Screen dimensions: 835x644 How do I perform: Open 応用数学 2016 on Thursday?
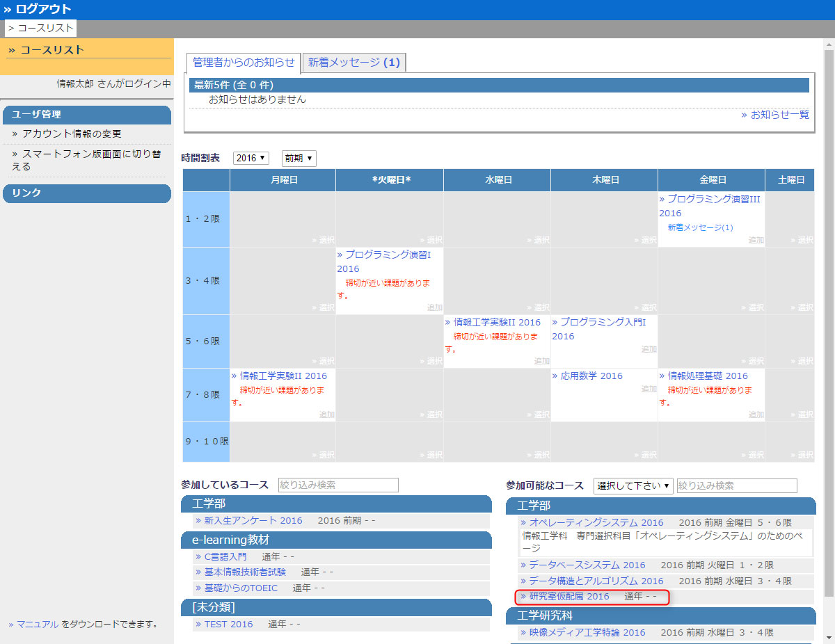(591, 376)
